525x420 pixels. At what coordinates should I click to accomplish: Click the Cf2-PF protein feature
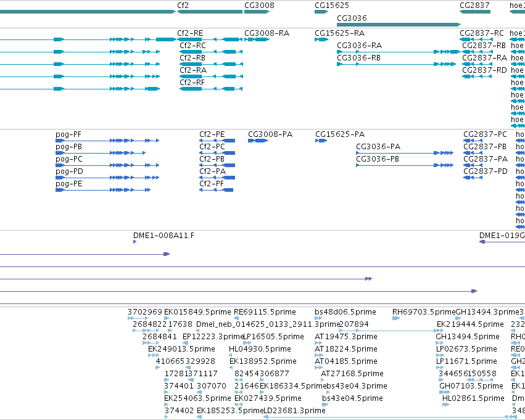coord(217,190)
